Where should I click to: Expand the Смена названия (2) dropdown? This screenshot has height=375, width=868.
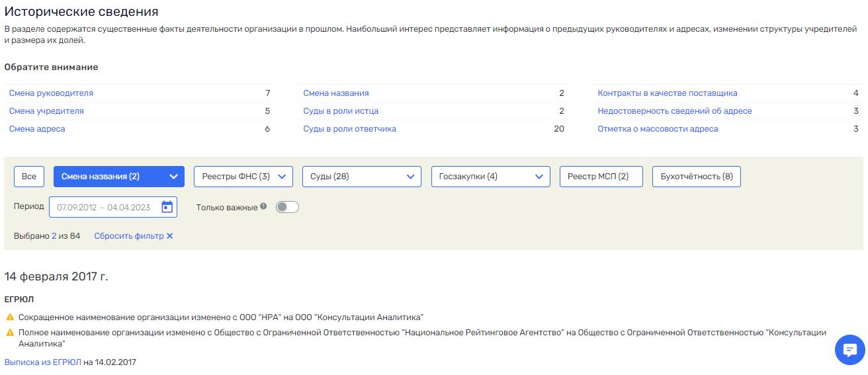coord(118,177)
